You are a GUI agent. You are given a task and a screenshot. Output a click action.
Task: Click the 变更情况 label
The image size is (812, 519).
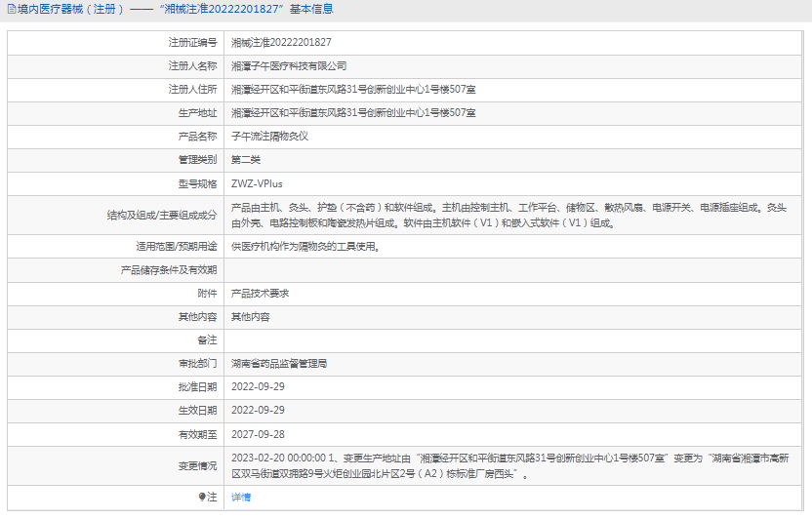click(x=198, y=466)
